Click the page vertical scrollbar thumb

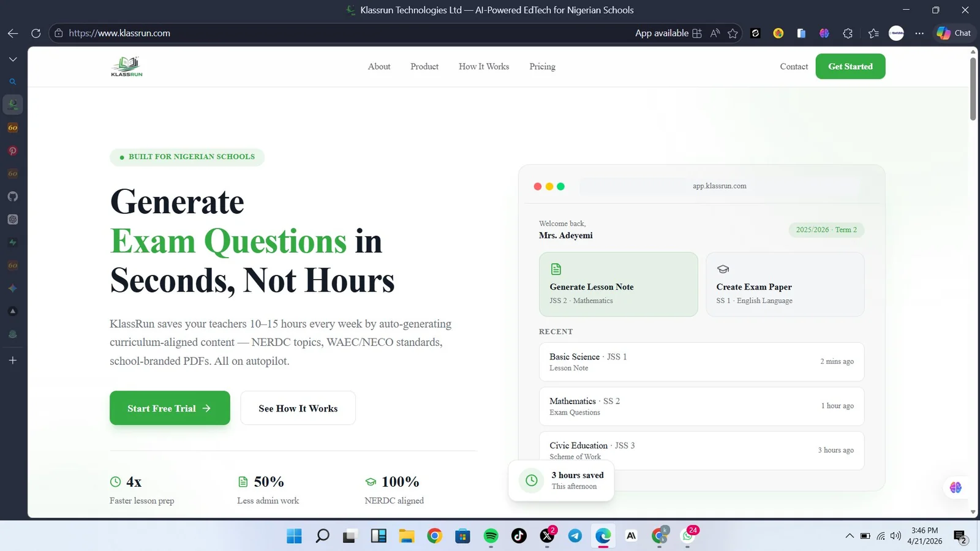coord(973,89)
